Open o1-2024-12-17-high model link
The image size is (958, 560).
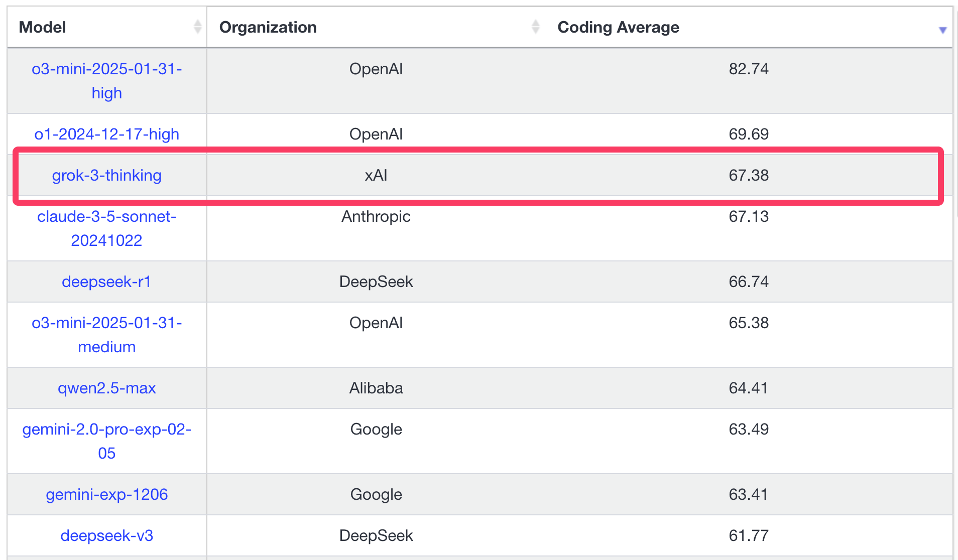(106, 134)
